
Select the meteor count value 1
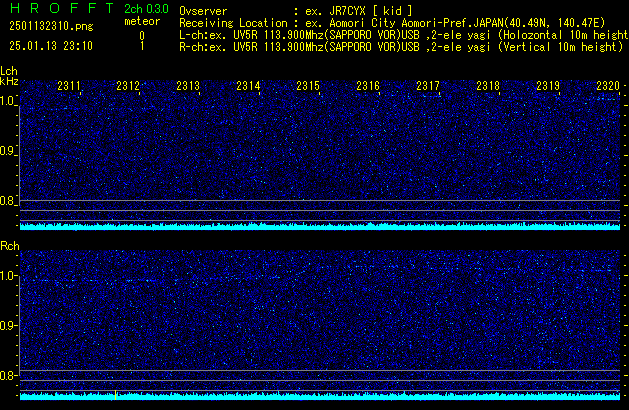(142, 46)
